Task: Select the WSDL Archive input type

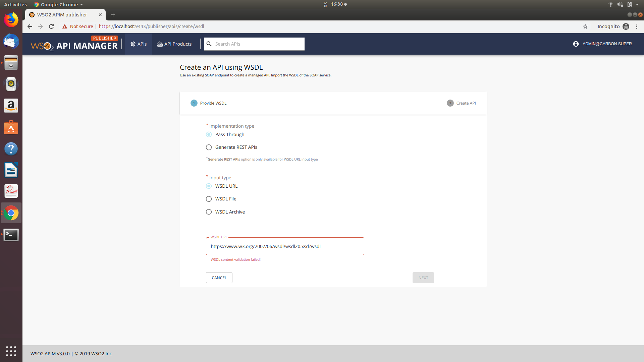Action: (x=209, y=212)
